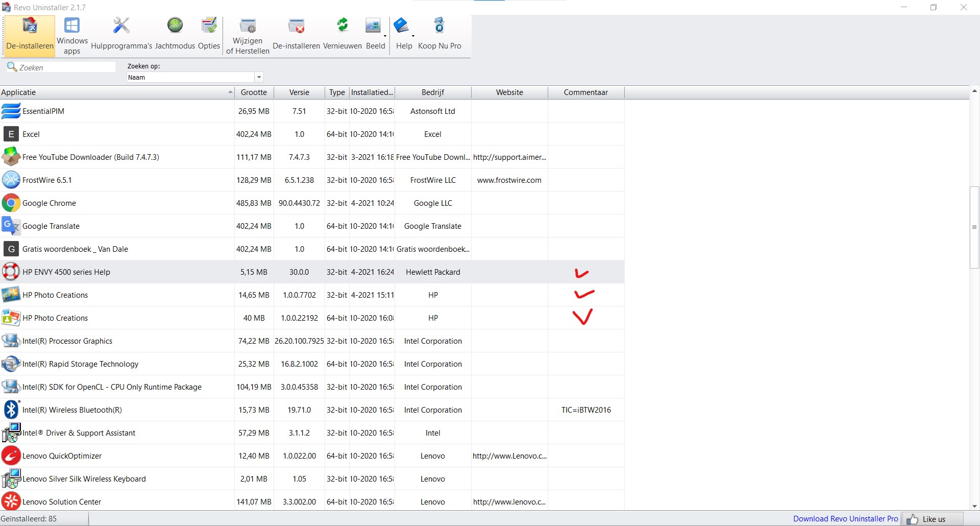980x526 pixels.
Task: Select Intel(R) Processor Graphics icon
Action: coord(11,341)
